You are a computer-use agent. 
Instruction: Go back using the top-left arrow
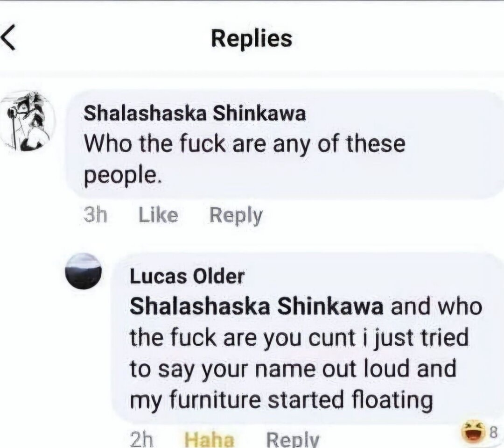point(8,38)
